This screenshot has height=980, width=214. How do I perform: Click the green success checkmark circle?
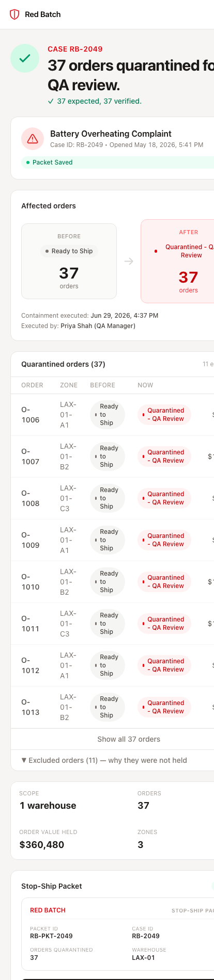pos(24,59)
